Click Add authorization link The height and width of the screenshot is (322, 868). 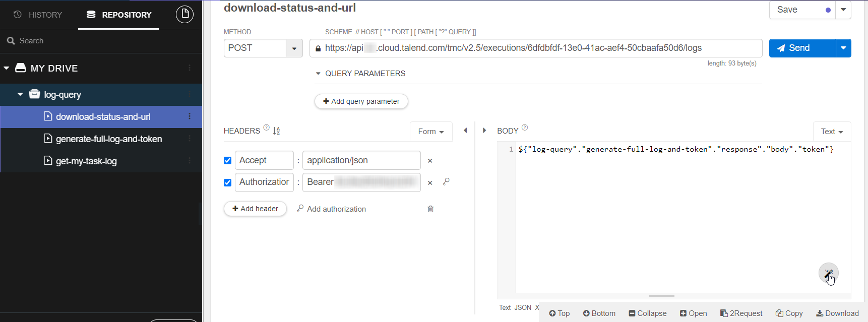click(332, 209)
